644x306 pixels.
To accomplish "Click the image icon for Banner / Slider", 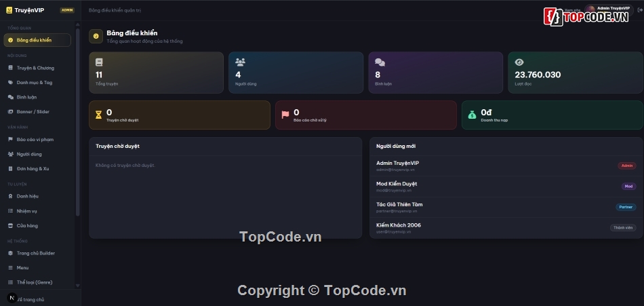I will [11, 112].
